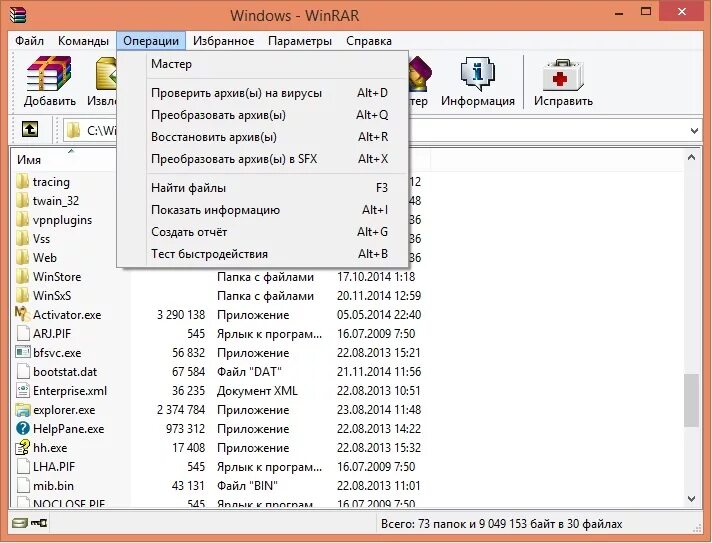The image size is (712, 543).
Task: Select the Activator.exe file name
Action: point(67,315)
